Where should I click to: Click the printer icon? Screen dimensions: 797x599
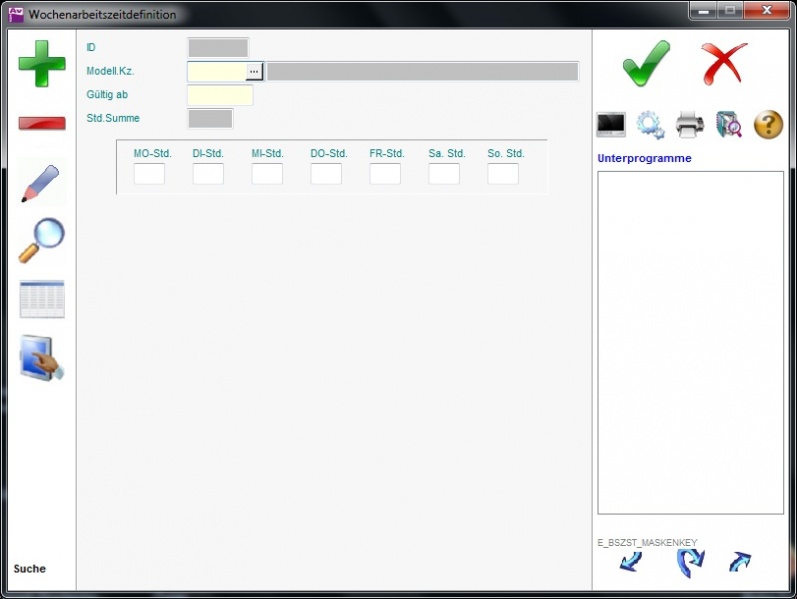tap(690, 125)
